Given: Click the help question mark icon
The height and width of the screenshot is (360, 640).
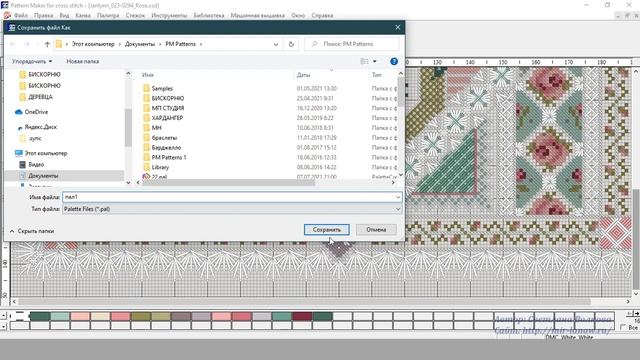Looking at the screenshot, I should pos(394,61).
